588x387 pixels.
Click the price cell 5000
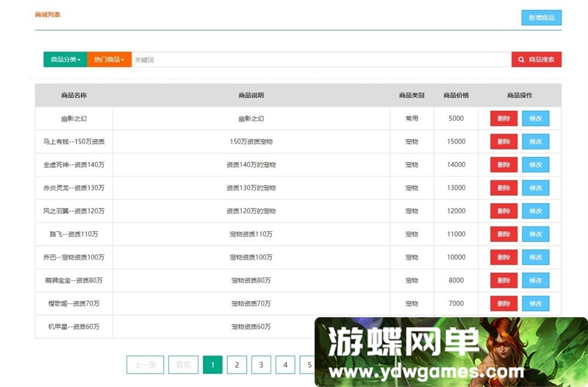click(x=456, y=118)
